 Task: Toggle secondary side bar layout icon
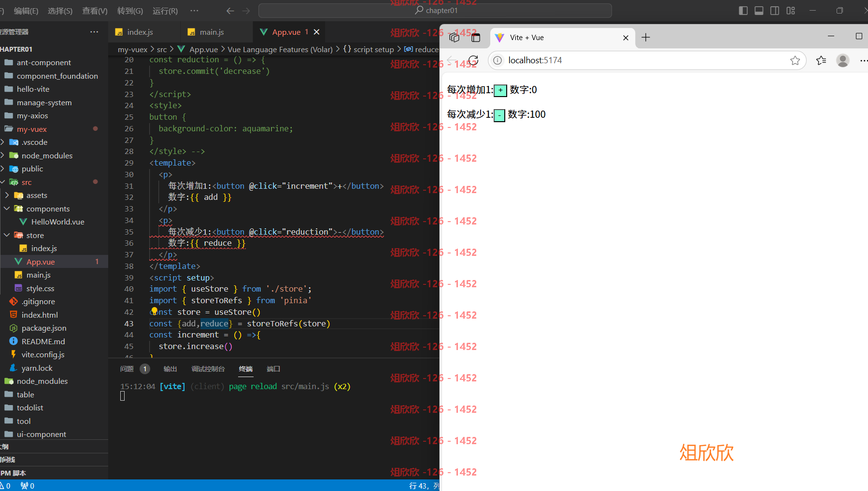[775, 11]
